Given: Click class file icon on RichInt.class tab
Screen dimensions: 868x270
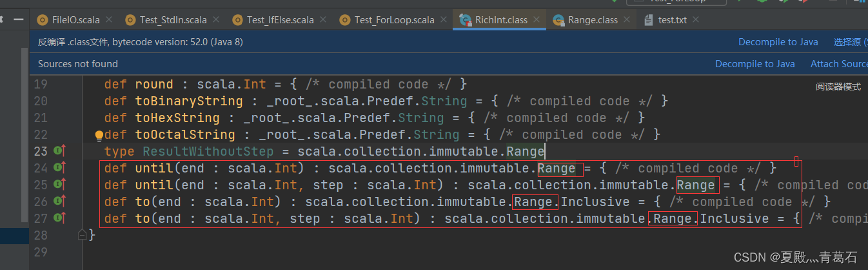Looking at the screenshot, I should [464, 20].
